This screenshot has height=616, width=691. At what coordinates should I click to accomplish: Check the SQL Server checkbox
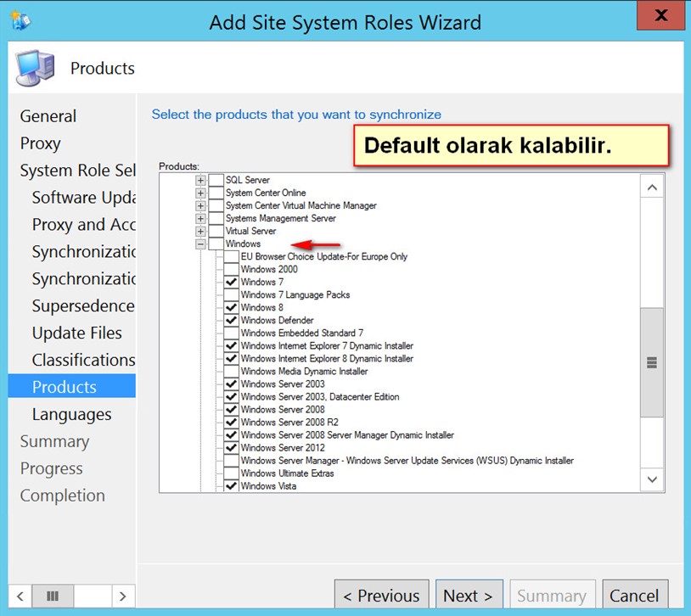(216, 180)
